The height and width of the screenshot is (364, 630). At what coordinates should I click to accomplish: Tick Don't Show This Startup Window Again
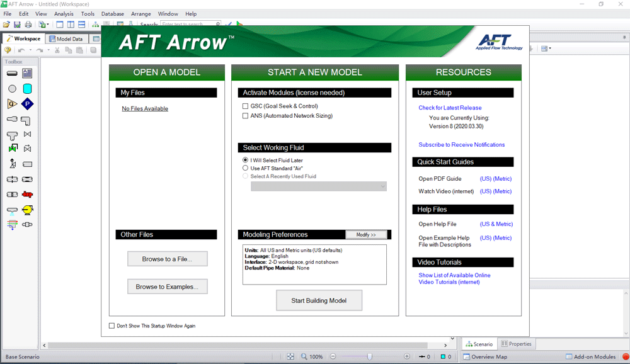tap(112, 326)
